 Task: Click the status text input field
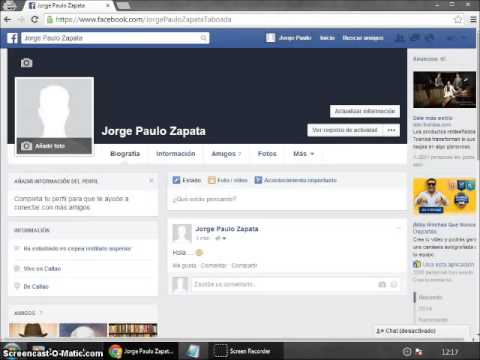[287, 199]
